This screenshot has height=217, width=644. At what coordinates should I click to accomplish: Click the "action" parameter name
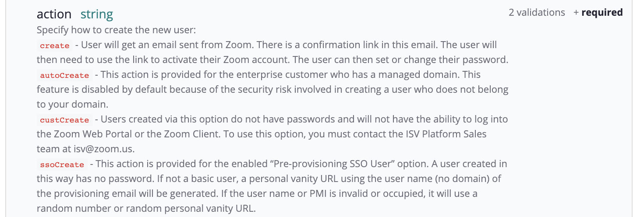[54, 14]
